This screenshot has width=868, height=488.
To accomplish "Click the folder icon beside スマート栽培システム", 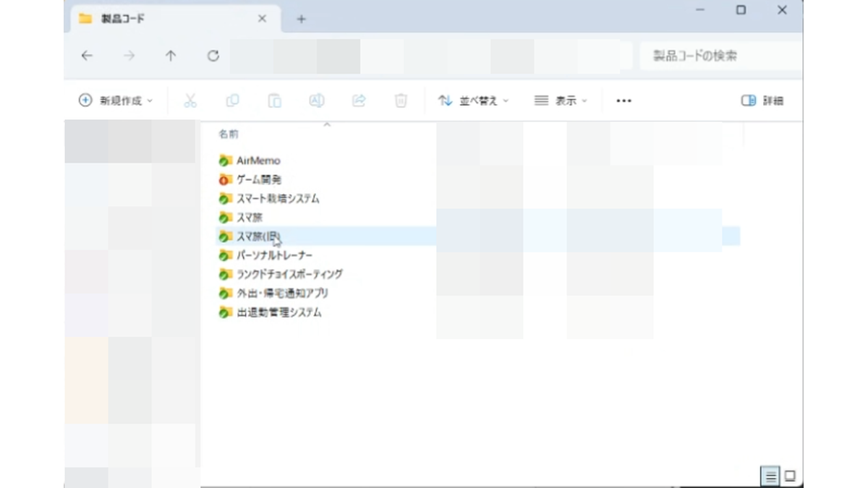I will coord(225,198).
